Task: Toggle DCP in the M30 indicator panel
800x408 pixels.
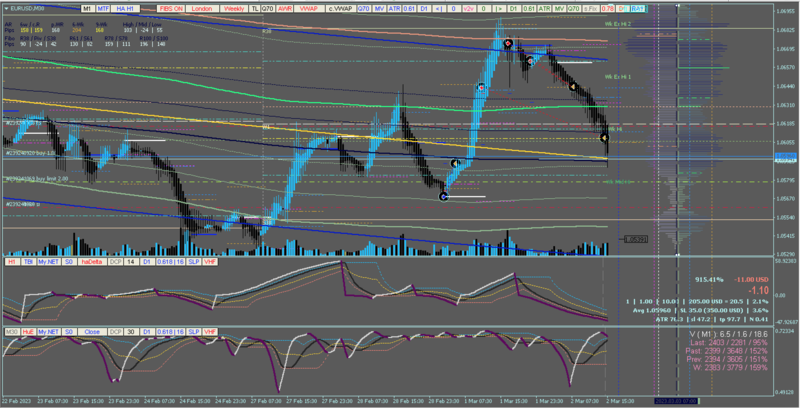Action: pyautogui.click(x=115, y=332)
